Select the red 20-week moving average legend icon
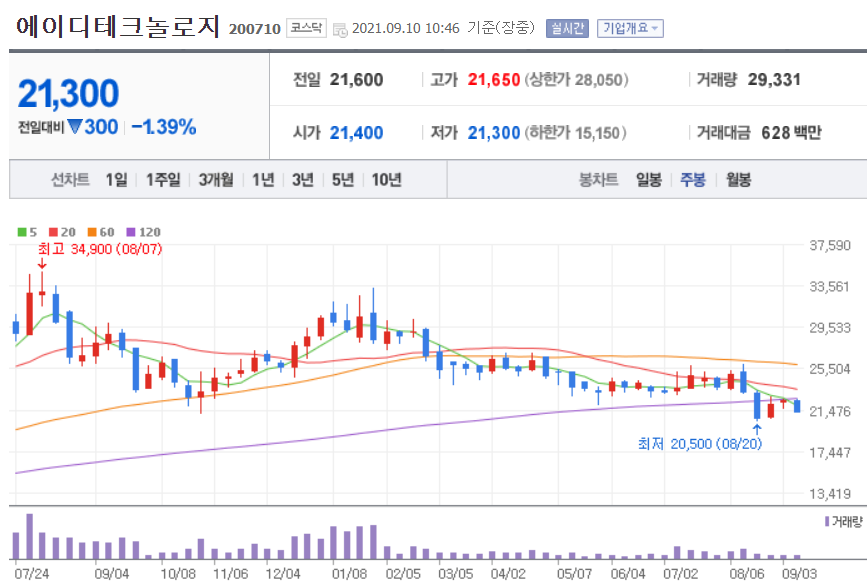This screenshot has width=867, height=586. click(x=52, y=231)
